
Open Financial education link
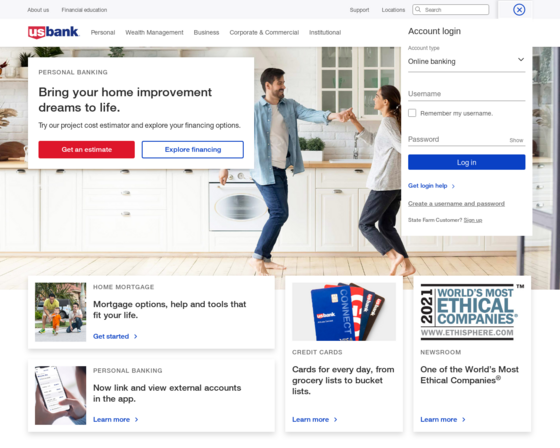point(84,10)
